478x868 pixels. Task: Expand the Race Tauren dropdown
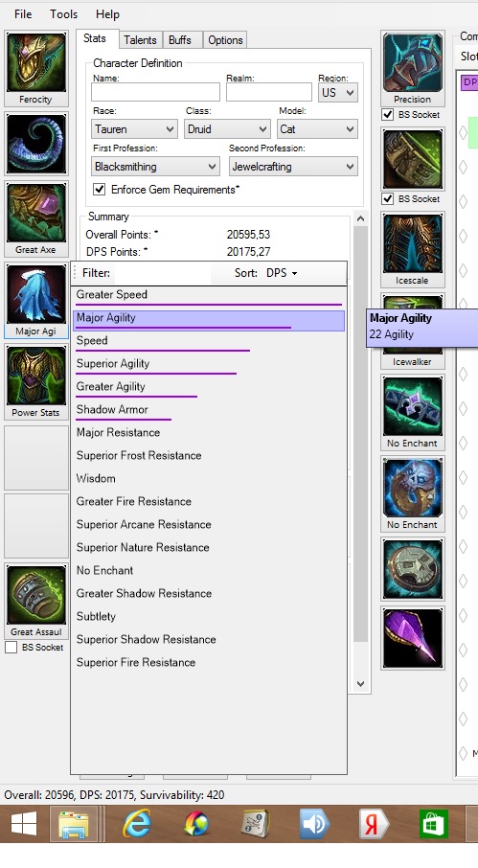pyautogui.click(x=134, y=129)
